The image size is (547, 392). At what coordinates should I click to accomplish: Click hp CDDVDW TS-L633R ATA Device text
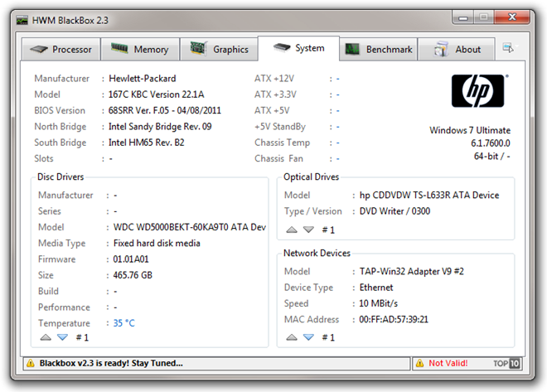point(429,196)
